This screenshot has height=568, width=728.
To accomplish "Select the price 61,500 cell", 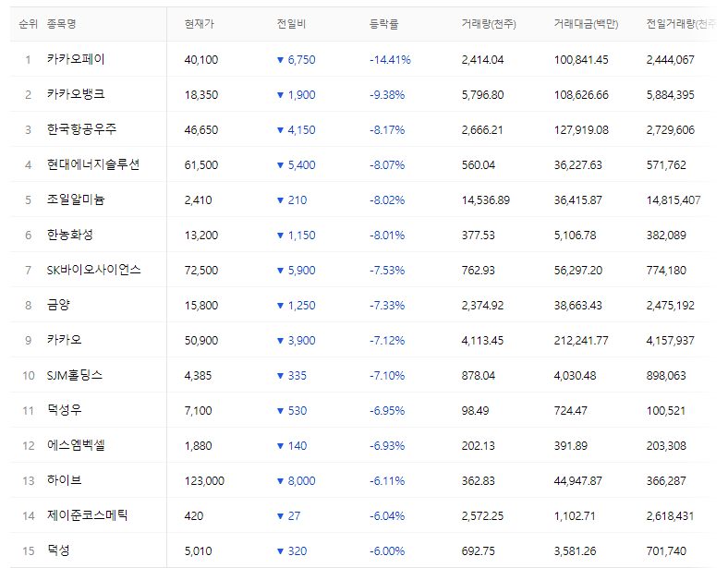I will (201, 164).
